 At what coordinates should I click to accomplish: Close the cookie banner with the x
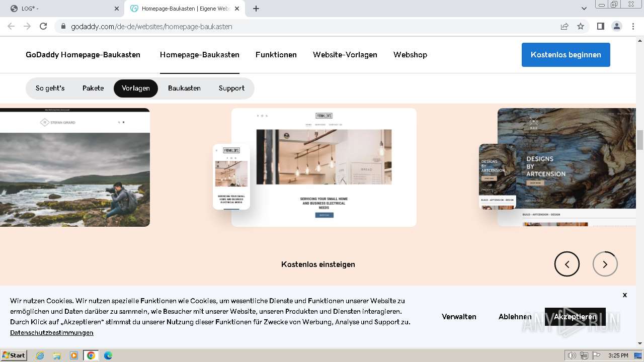pos(625,295)
